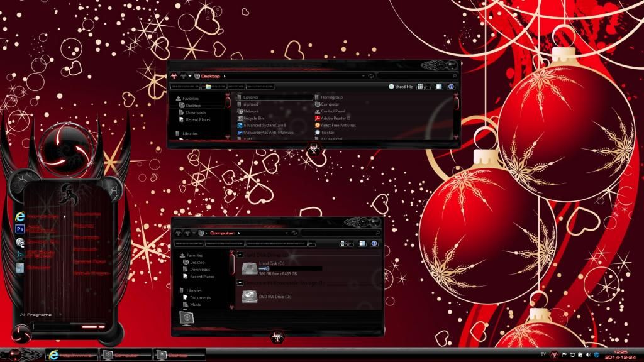The width and height of the screenshot is (644, 362).
Task: Collapse Devices with Removable Storage group
Action: click(240, 283)
